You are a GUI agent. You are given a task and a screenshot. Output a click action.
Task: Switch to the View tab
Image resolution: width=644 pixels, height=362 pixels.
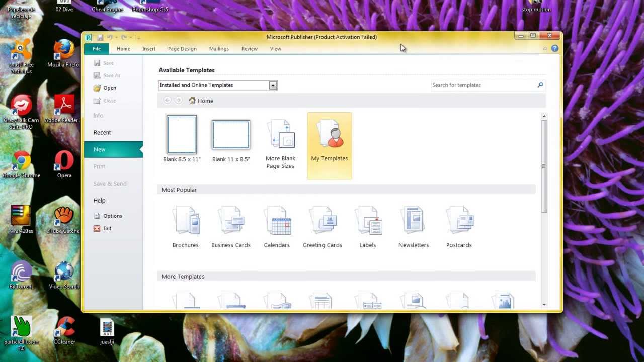point(276,49)
